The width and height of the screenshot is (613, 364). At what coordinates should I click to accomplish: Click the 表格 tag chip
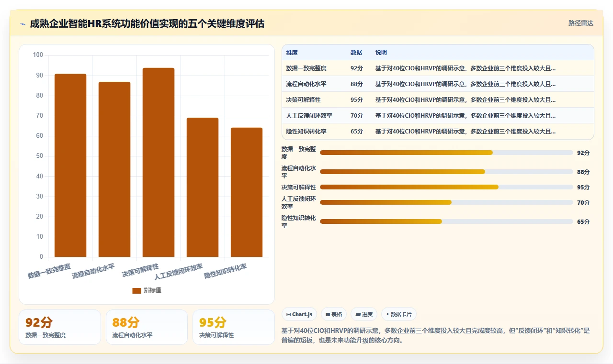[x=334, y=314]
